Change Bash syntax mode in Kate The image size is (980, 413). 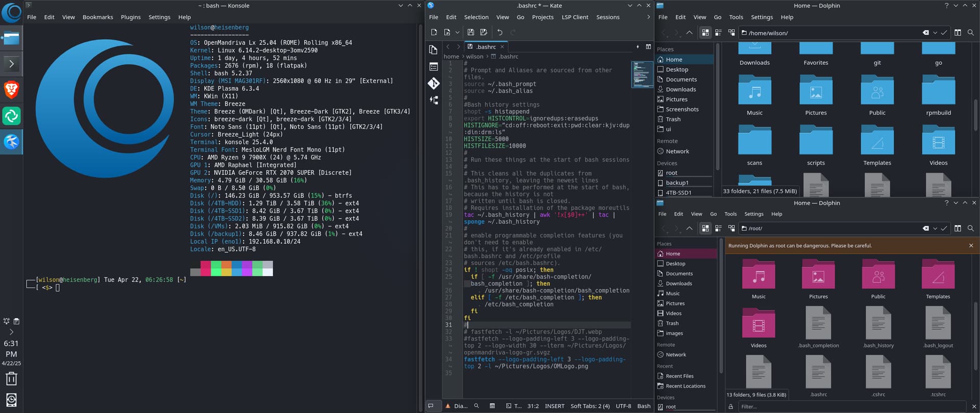pos(644,406)
